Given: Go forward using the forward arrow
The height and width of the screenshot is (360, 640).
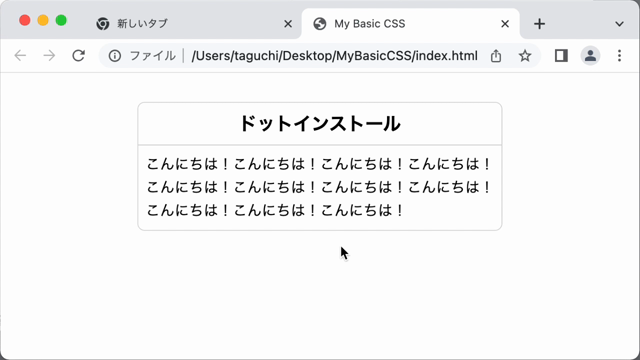Looking at the screenshot, I should [49, 56].
